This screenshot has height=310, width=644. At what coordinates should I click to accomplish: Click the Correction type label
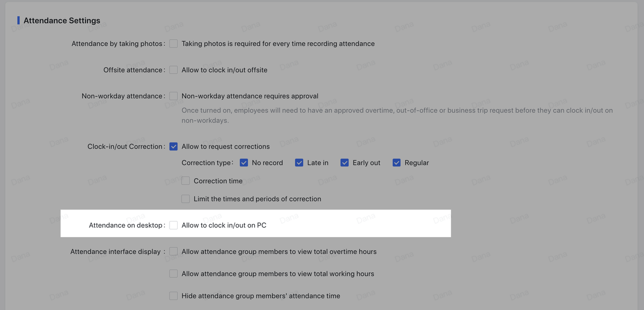pos(207,163)
